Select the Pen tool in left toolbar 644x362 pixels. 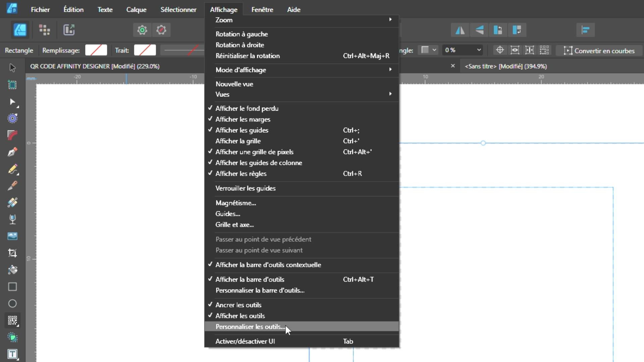point(12,152)
